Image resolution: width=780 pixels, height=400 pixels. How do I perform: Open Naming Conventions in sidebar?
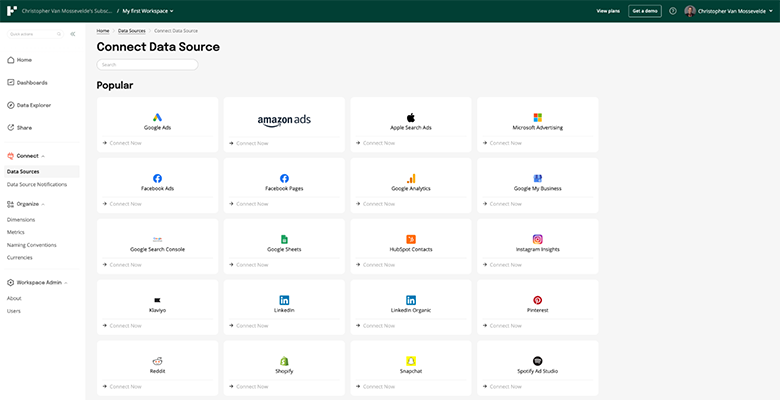pos(31,245)
